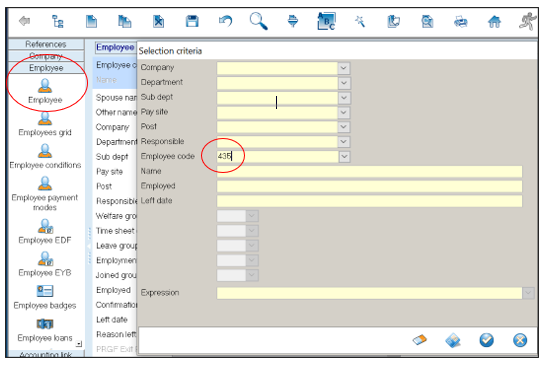Expand the Sub dept dropdown arrow
The width and height of the screenshot is (545, 365).
point(344,98)
